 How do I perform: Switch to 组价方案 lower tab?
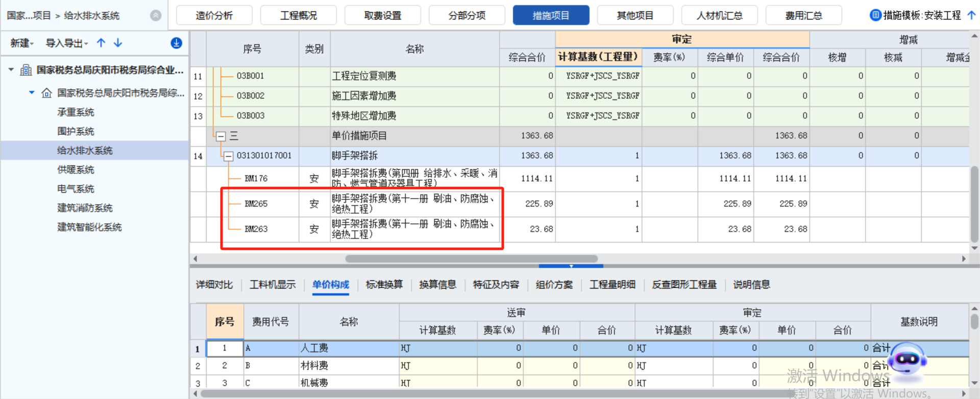pyautogui.click(x=554, y=285)
